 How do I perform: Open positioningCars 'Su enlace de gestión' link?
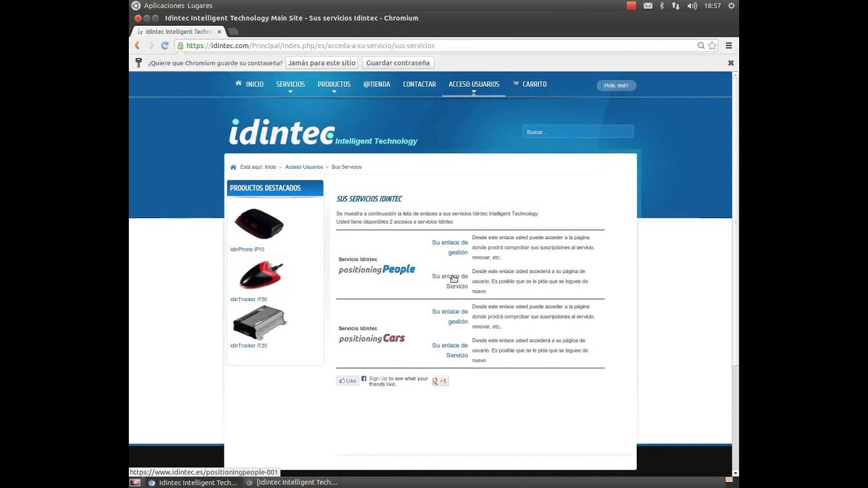(450, 317)
